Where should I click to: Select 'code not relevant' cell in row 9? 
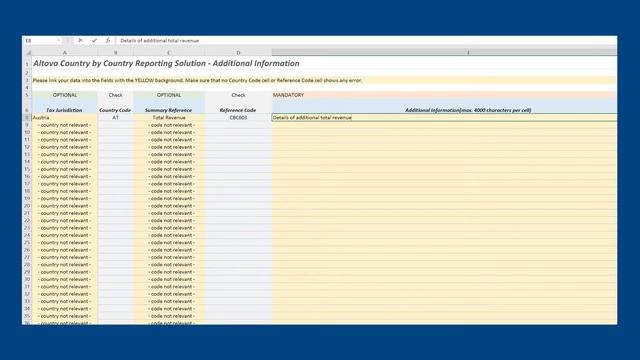tap(169, 125)
